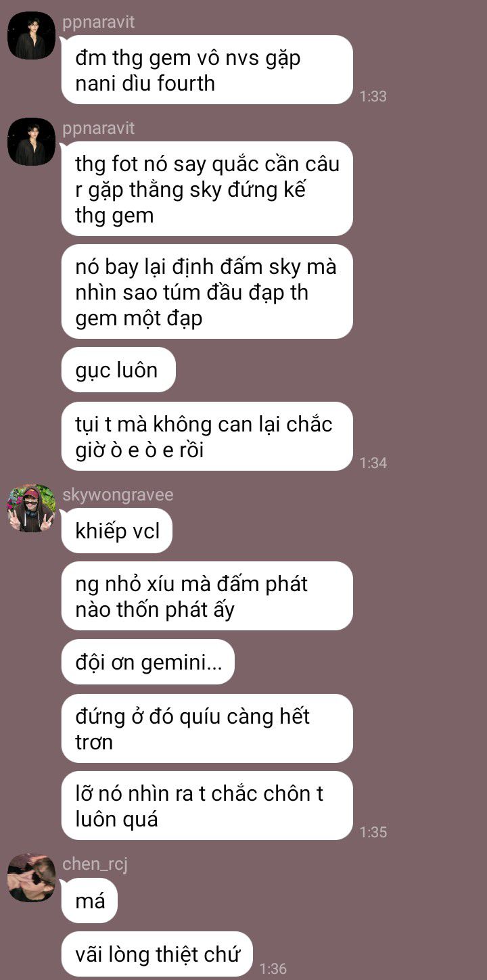Select the 'má' message bubble

tap(89, 900)
